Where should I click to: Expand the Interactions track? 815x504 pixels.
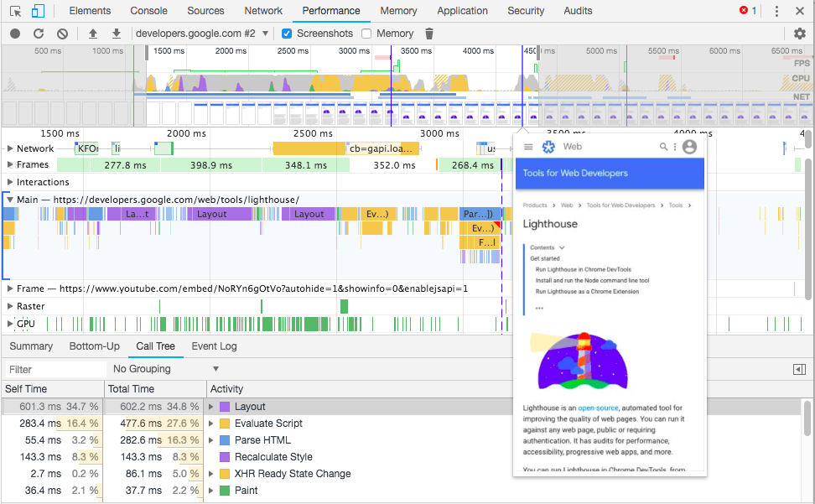point(10,182)
